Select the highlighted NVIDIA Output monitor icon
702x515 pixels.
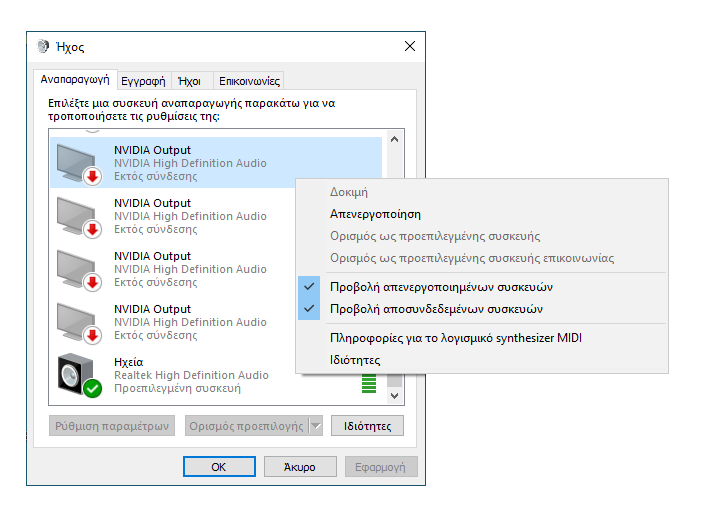(x=77, y=163)
